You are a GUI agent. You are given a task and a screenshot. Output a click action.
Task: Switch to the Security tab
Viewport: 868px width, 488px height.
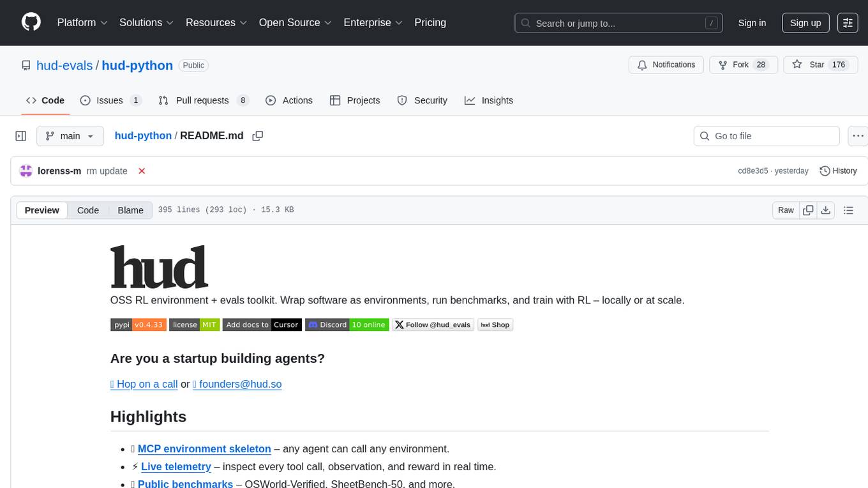(423, 100)
